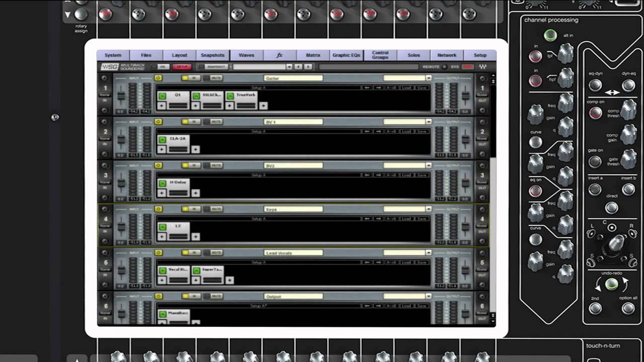Screen dimensions: 644x362
Task: Add plugin after TrueVerb in Guitar rack
Action: [x=263, y=106]
